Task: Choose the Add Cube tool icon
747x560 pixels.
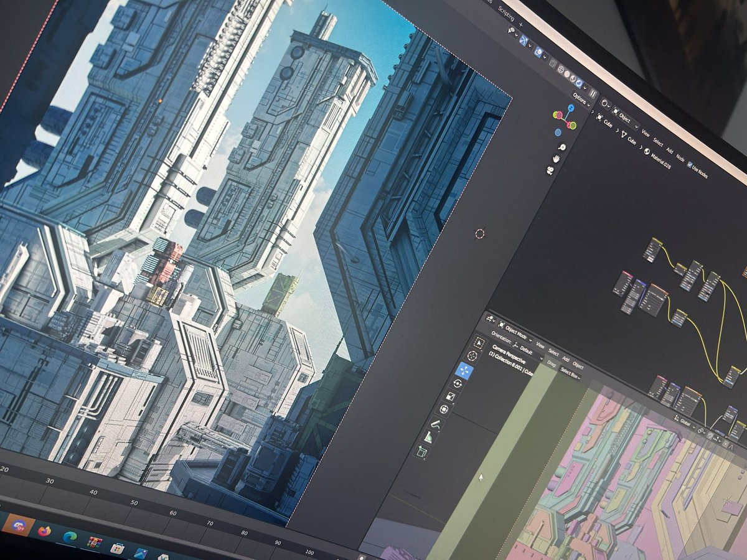Action: click(x=421, y=452)
